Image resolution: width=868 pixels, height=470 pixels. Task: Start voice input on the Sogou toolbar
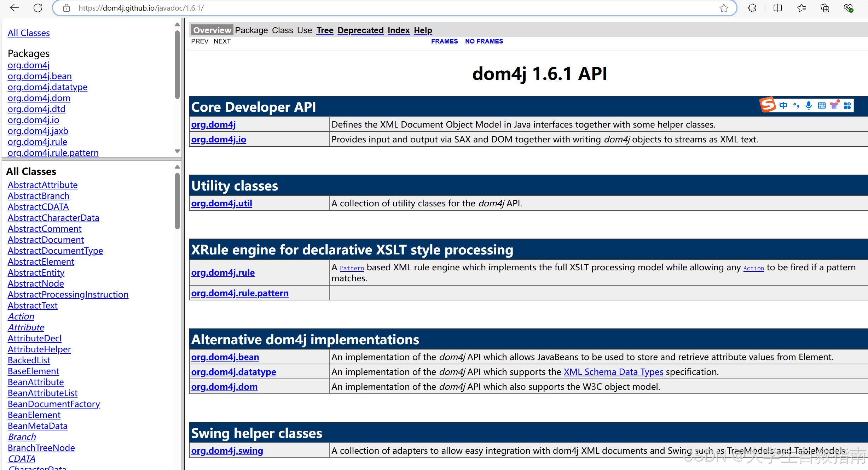tap(808, 105)
